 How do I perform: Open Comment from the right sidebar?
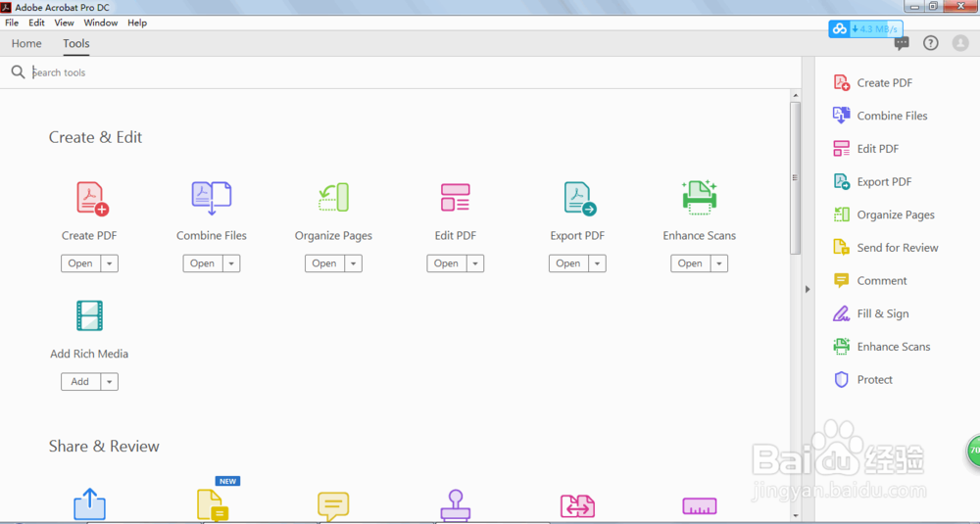coord(870,281)
